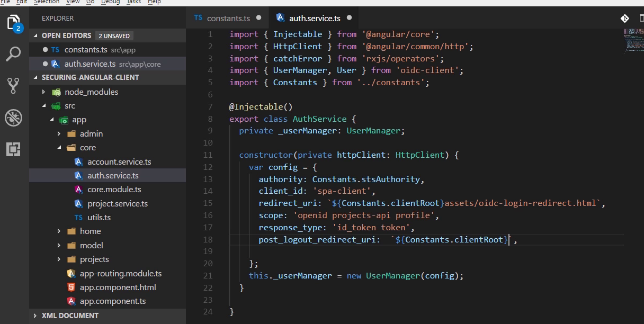Select constants.ts in Open Editors list
Screen dimensions: 644x324
(107, 50)
